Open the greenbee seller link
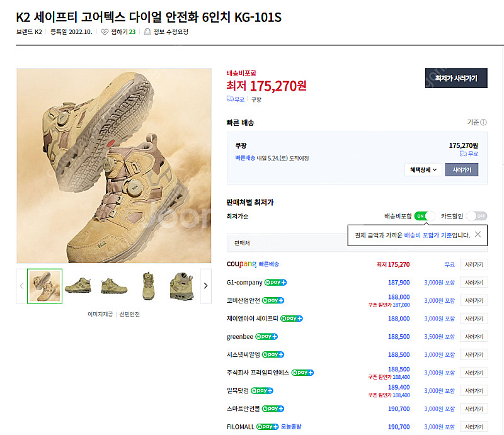Viewport: 504px width, 435px height. 240,336
